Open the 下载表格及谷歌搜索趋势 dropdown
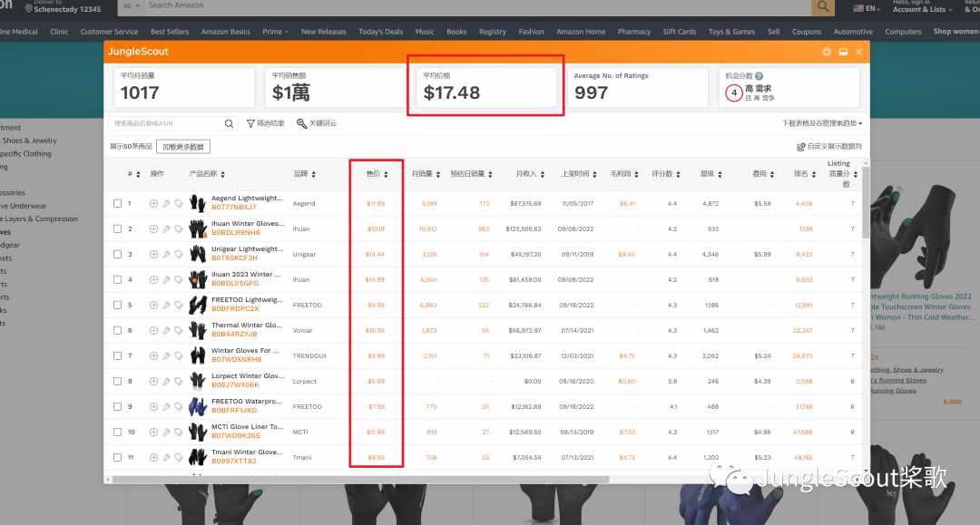The image size is (980, 525). 822,123
